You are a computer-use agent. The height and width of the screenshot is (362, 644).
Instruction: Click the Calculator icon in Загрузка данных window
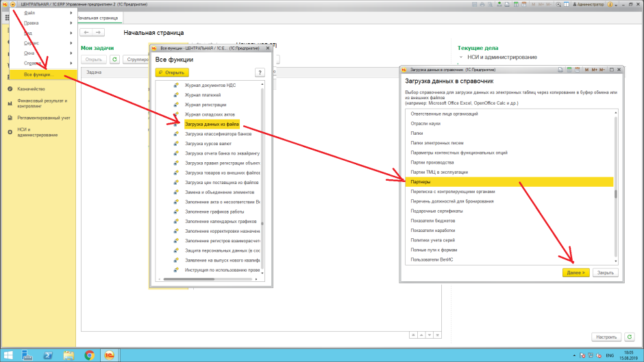tap(569, 70)
